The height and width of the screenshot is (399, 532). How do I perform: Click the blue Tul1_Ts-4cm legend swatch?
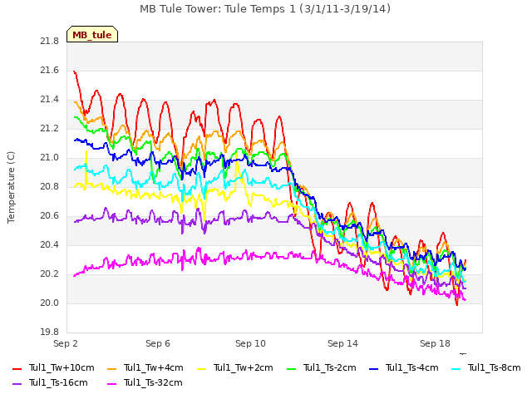tap(373, 369)
